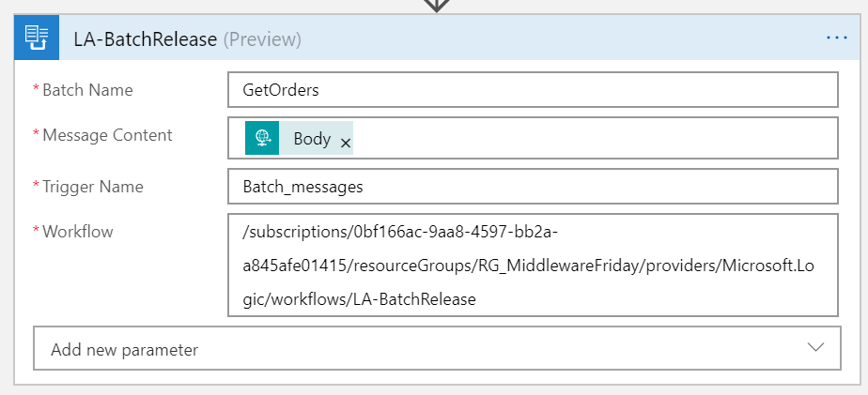Viewport: 868px width, 395px height.
Task: Click inside the Message Content field
Action: click(x=533, y=138)
